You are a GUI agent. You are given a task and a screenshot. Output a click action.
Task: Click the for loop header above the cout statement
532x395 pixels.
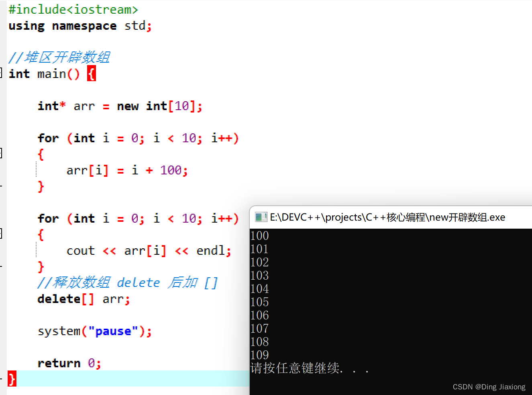tap(139, 219)
